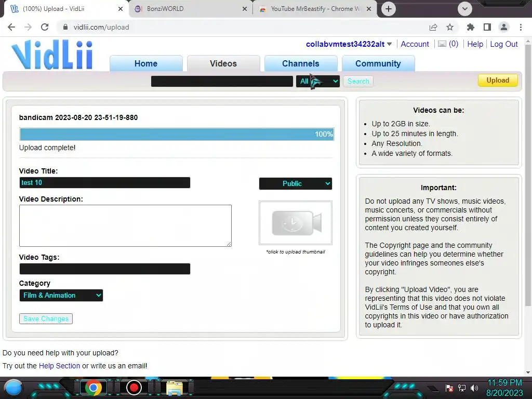Image resolution: width=532 pixels, height=399 pixels.
Task: Click the VidLii logo
Action: coord(51,55)
